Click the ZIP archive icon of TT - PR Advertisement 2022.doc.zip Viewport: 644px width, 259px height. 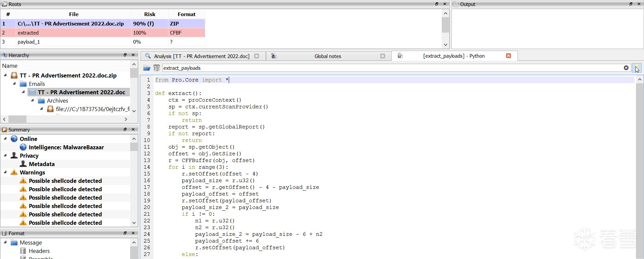point(14,75)
